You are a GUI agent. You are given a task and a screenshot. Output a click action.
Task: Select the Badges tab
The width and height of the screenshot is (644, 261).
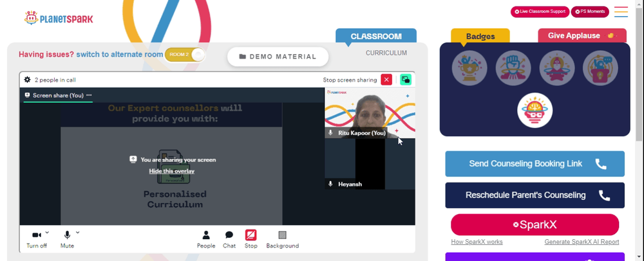(480, 36)
